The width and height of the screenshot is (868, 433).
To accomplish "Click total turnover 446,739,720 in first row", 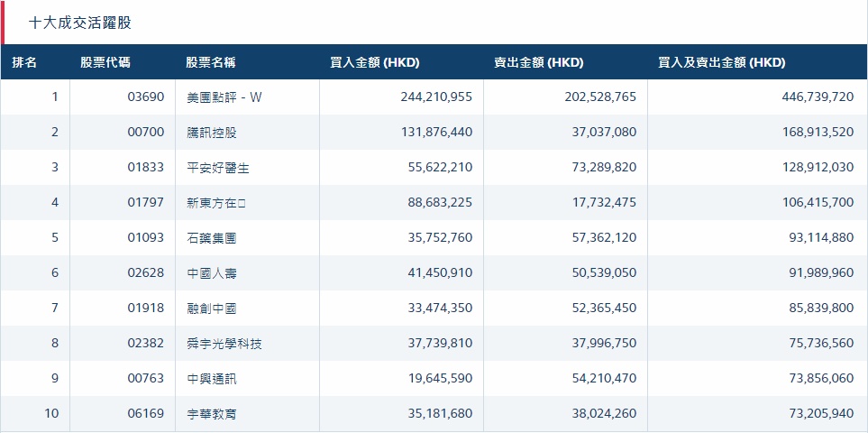I will coord(818,97).
